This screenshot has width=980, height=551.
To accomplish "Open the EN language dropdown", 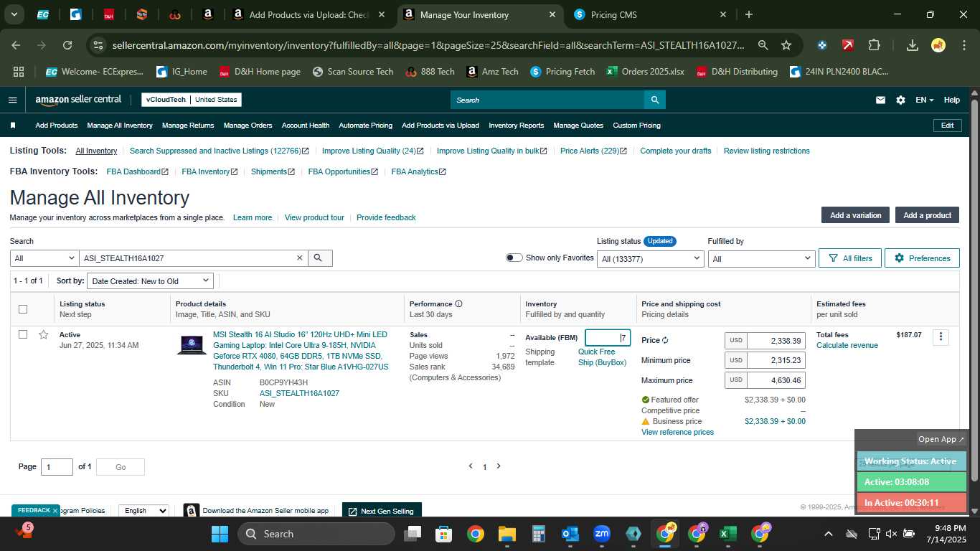I will (924, 100).
